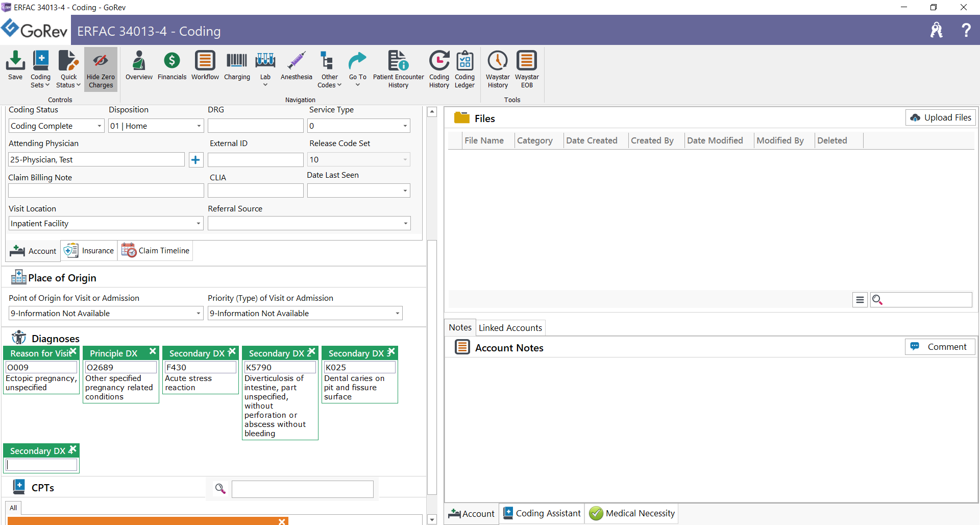
Task: Select the Linked Accounts tab
Action: [x=510, y=328]
